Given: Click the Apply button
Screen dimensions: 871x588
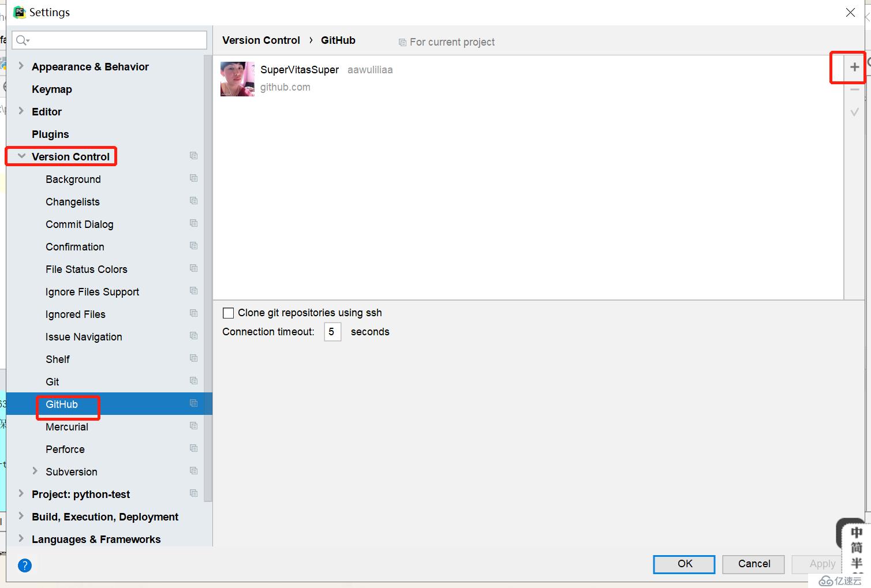Looking at the screenshot, I should 822,564.
